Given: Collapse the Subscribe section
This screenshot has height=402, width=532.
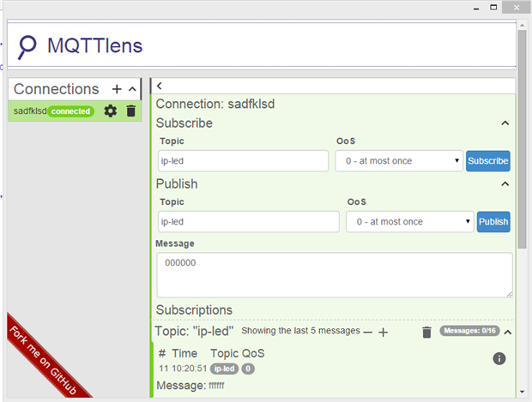Looking at the screenshot, I should click(x=505, y=123).
